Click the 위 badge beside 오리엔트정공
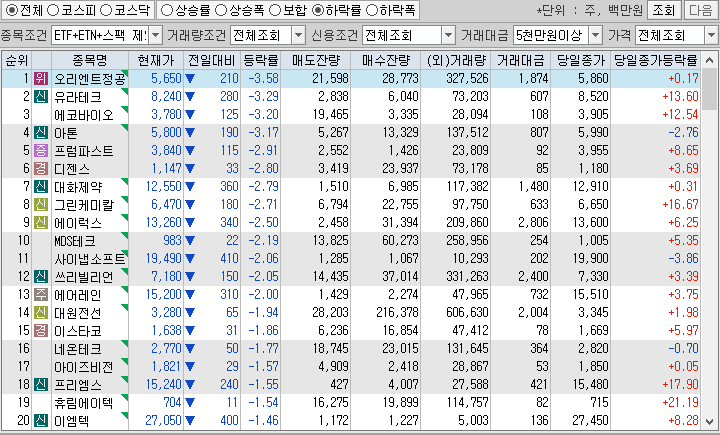The height and width of the screenshot is (435, 720). [x=41, y=79]
